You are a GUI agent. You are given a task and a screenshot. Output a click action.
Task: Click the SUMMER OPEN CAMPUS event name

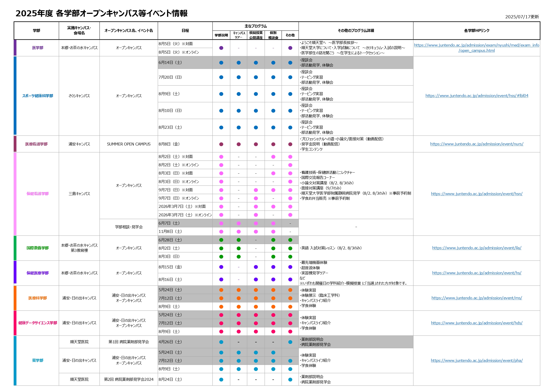(129, 144)
